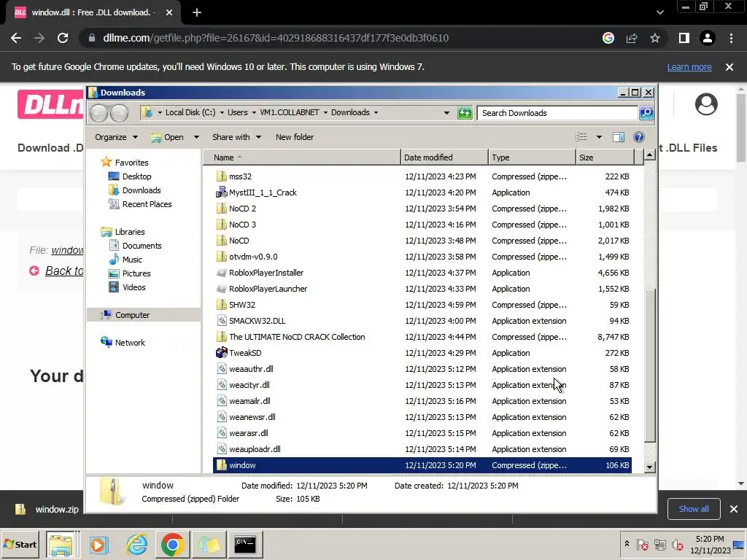Create a New folder
Viewport: 747px width, 560px height.
pyautogui.click(x=295, y=137)
